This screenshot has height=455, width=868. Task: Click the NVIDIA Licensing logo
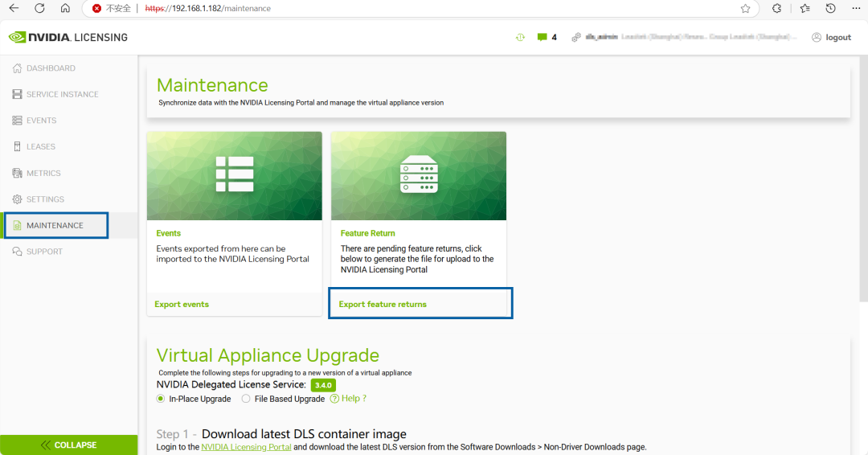coord(68,37)
